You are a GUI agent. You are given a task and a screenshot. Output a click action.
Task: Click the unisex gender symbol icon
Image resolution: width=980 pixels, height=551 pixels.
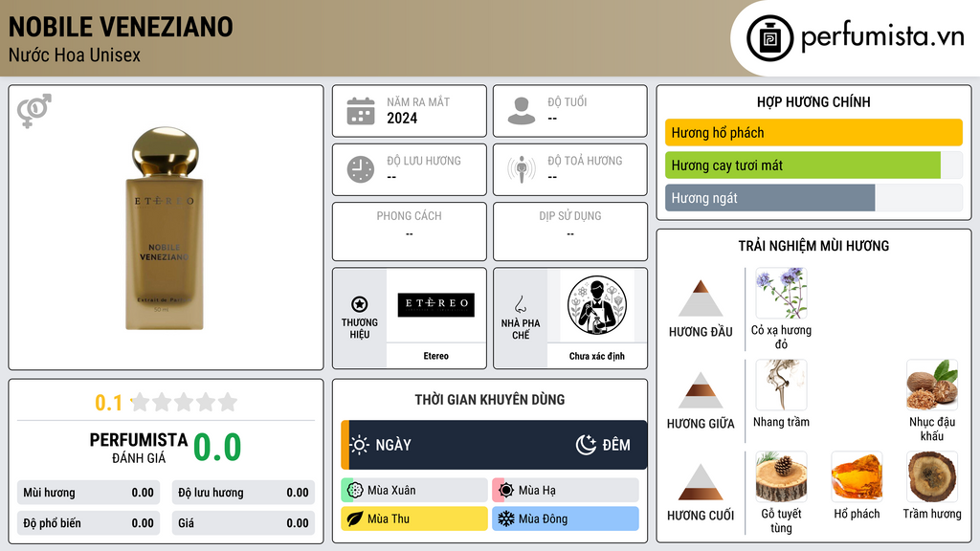coord(34,111)
